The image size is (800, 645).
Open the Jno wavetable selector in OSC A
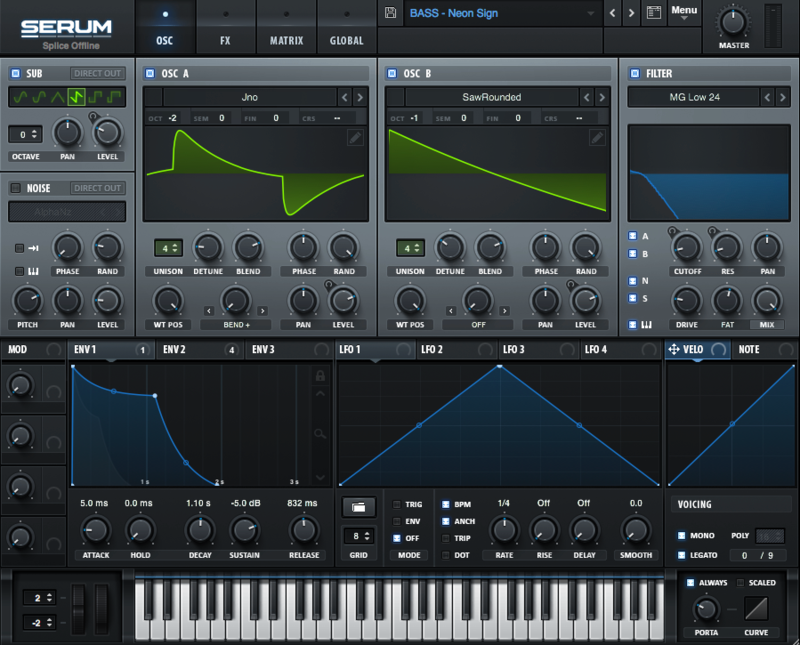(x=249, y=97)
